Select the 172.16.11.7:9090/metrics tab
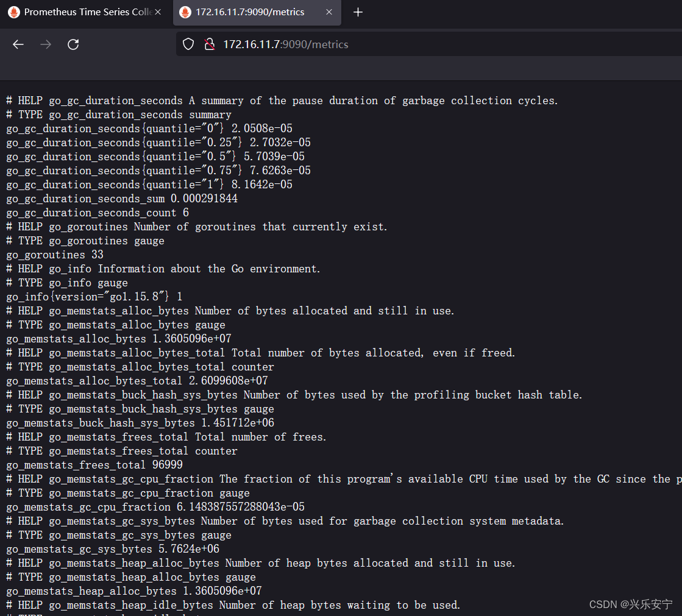 257,12
